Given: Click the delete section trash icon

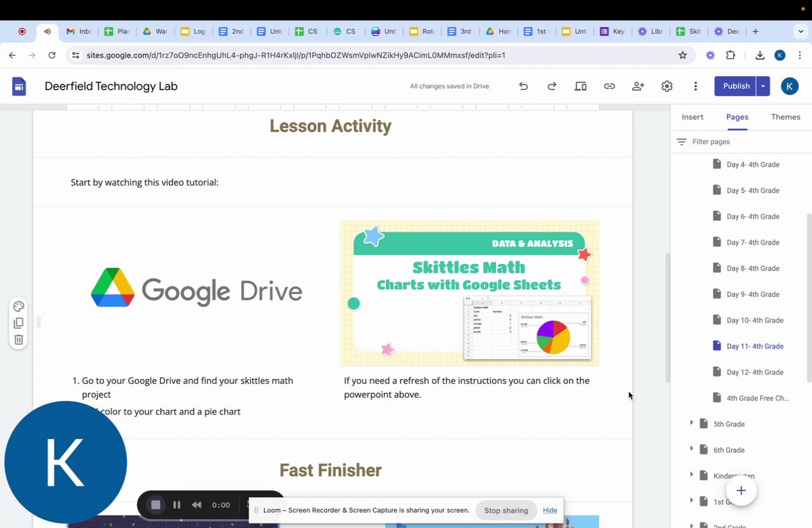Looking at the screenshot, I should point(18,340).
